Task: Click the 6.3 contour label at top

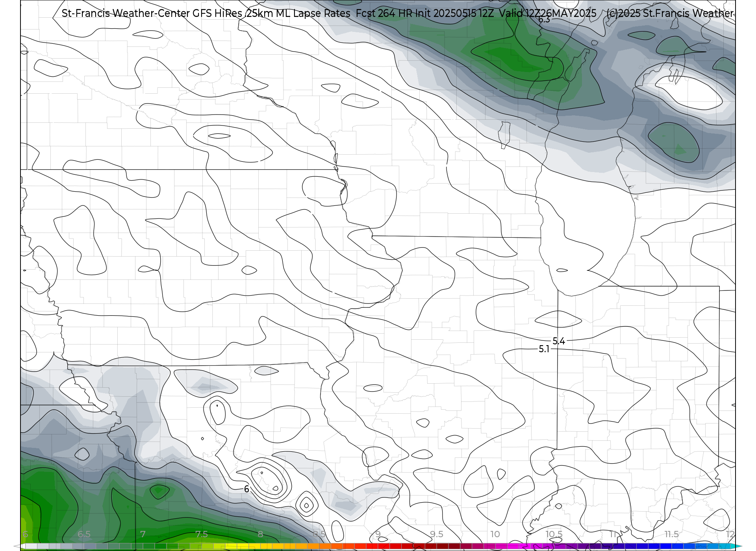Action: click(x=544, y=19)
